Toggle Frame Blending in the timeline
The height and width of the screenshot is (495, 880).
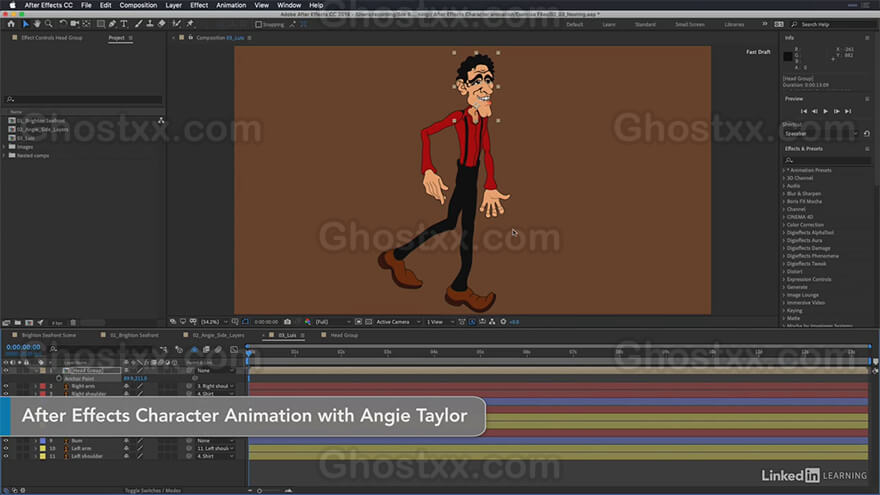click(x=207, y=350)
